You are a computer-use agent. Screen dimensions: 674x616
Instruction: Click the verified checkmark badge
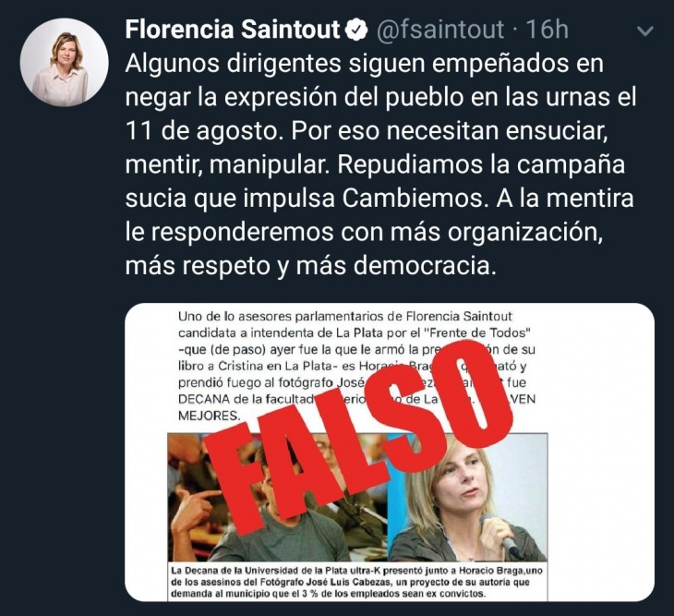[x=356, y=30]
